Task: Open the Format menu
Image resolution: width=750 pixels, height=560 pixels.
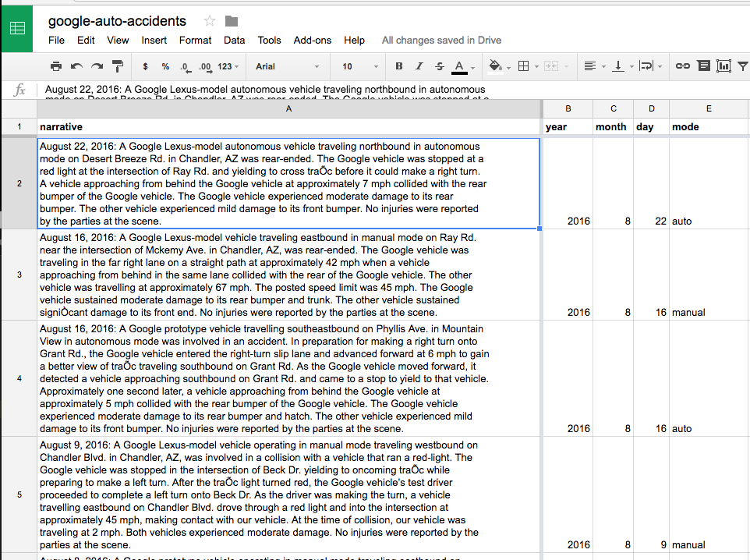Action: [195, 41]
